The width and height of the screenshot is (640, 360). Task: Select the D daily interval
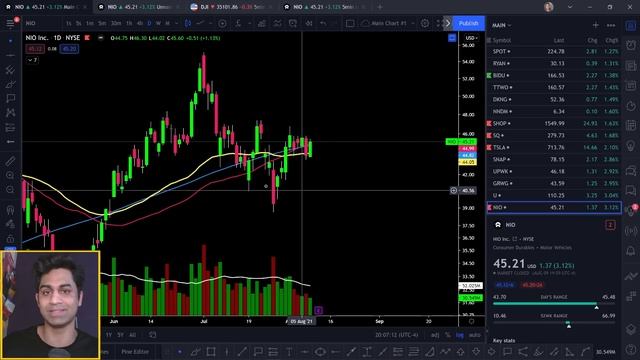click(x=149, y=23)
